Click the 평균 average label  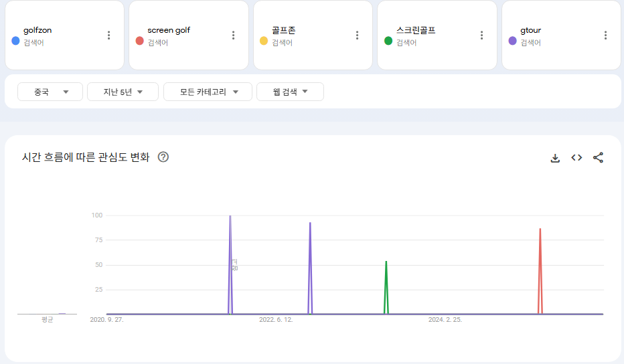point(48,320)
